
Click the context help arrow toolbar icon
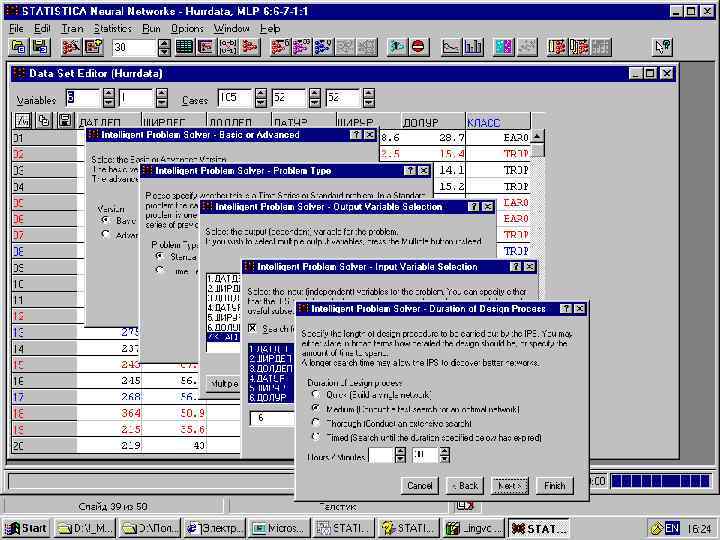tap(663, 47)
